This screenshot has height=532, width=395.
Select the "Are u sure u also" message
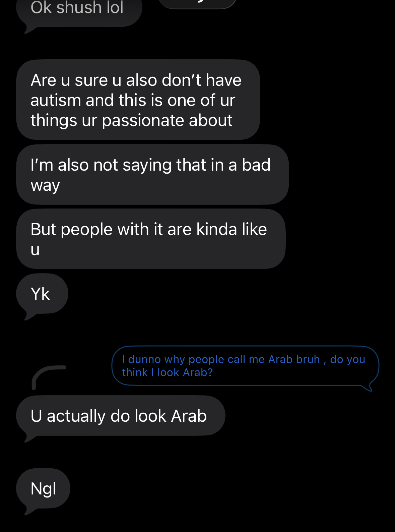[138, 100]
